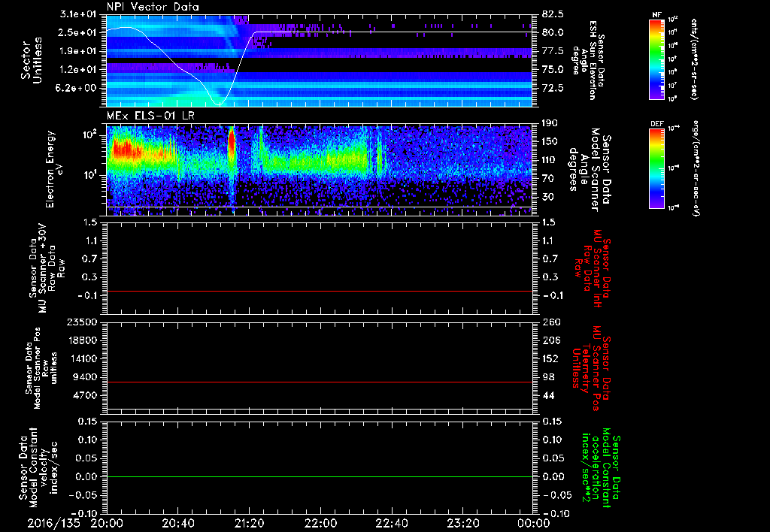Image resolution: width=770 pixels, height=532 pixels.
Task: Select the 'MEx ELS-01 LR' panel title
Action: coord(150,116)
